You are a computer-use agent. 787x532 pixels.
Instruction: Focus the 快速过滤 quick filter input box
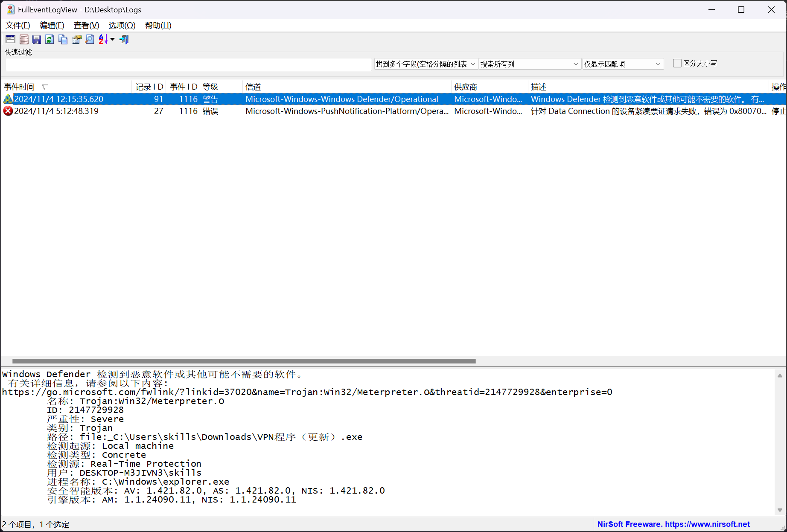click(189, 64)
